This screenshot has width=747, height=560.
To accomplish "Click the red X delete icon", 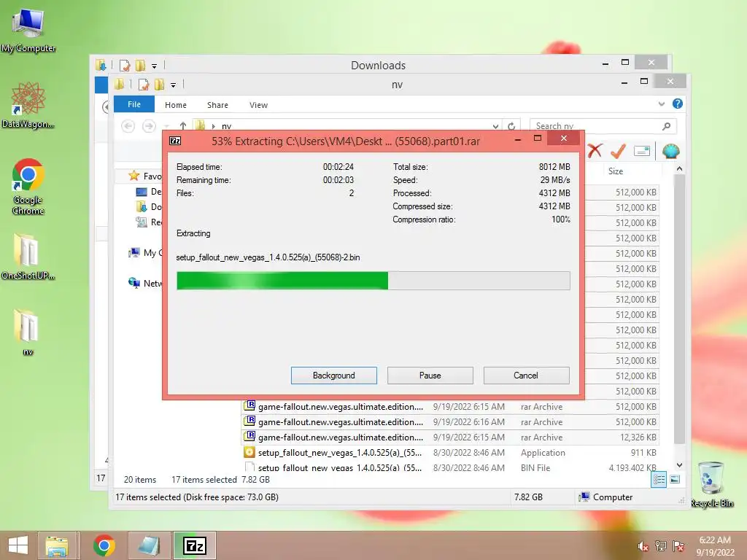I will (595, 151).
